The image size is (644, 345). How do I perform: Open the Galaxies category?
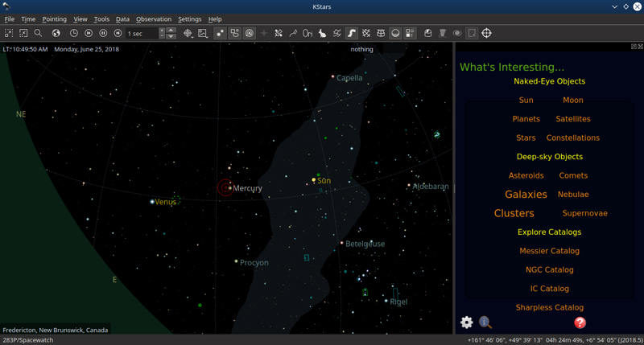tap(526, 195)
